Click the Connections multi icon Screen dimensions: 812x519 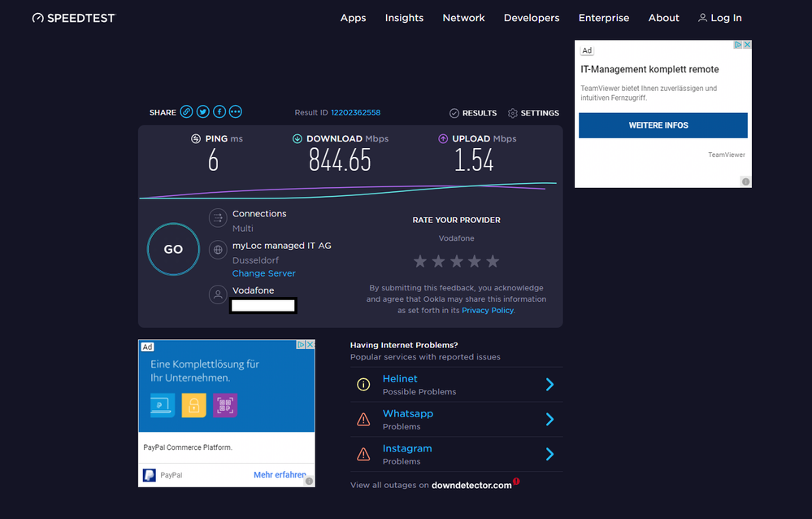pos(218,218)
